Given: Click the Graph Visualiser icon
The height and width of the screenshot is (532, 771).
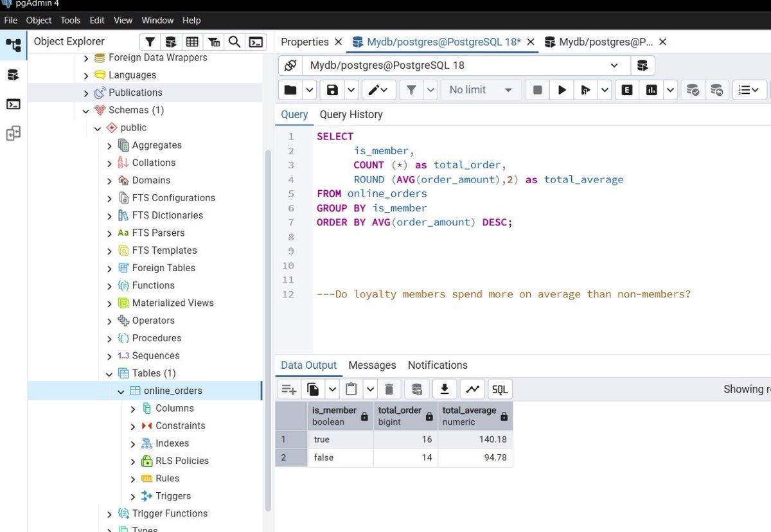Looking at the screenshot, I should 472,389.
